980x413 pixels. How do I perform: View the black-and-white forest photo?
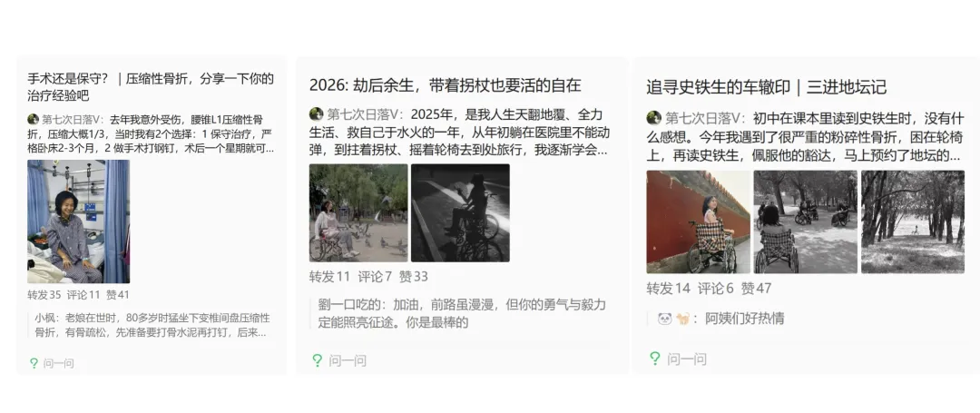(x=913, y=221)
